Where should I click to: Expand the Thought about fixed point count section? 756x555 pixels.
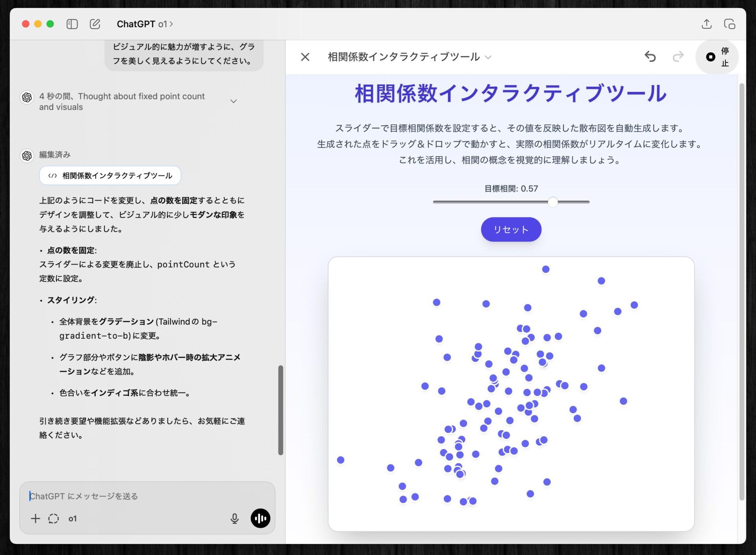(x=233, y=101)
